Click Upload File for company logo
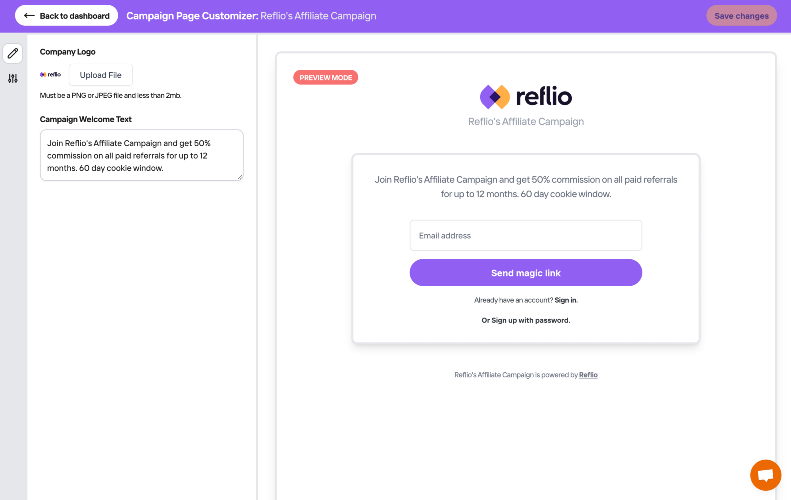This screenshot has height=500, width=791. click(101, 75)
